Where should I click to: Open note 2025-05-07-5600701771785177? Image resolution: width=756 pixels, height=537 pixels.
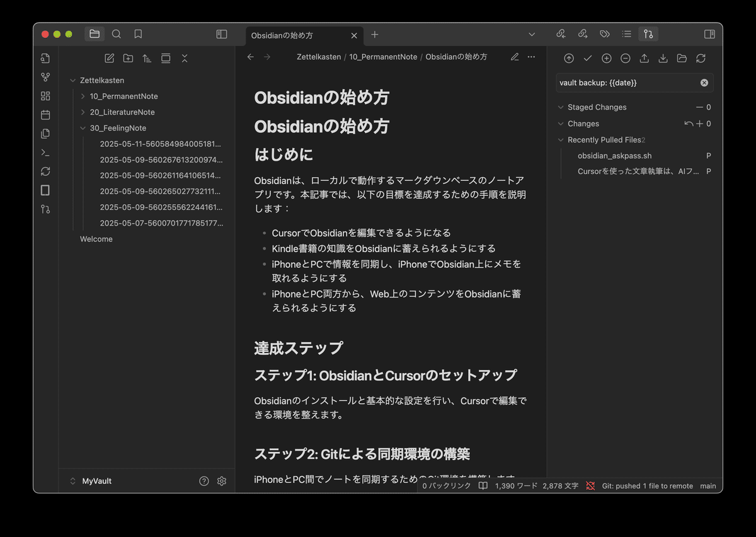point(160,223)
